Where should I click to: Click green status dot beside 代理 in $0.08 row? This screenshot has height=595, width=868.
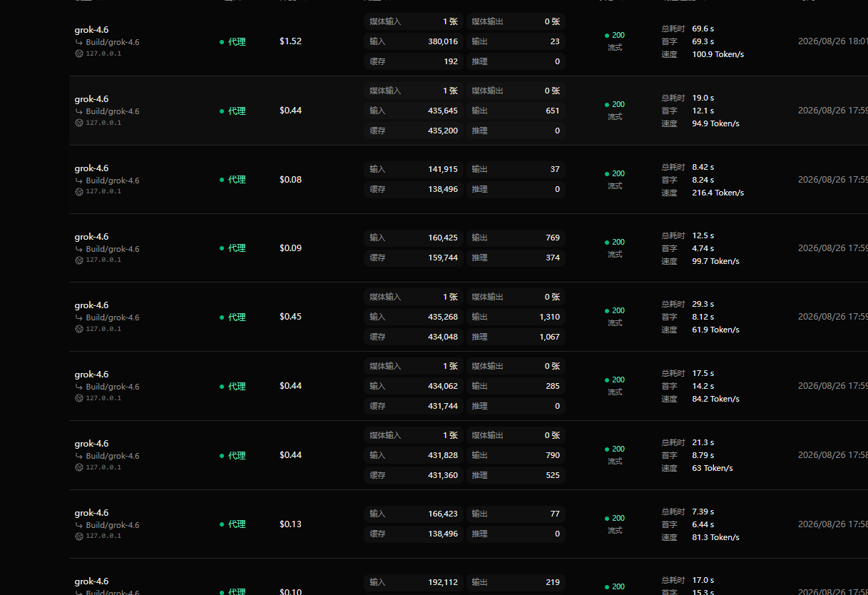click(x=222, y=180)
